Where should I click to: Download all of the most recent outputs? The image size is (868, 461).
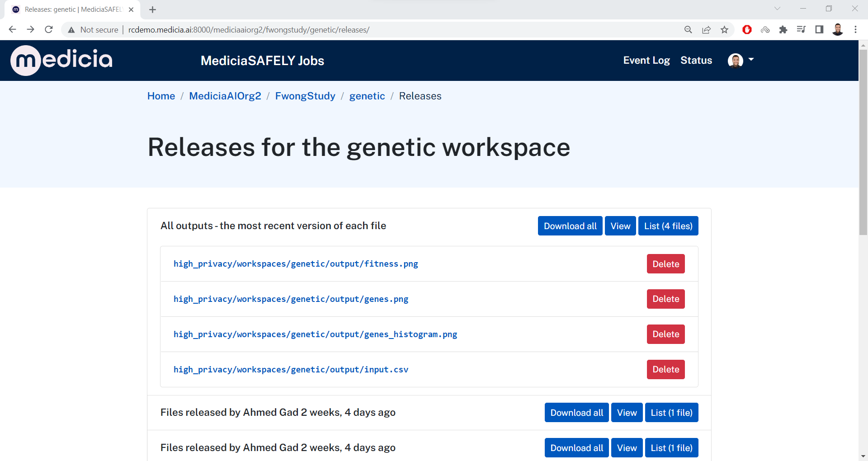click(570, 226)
